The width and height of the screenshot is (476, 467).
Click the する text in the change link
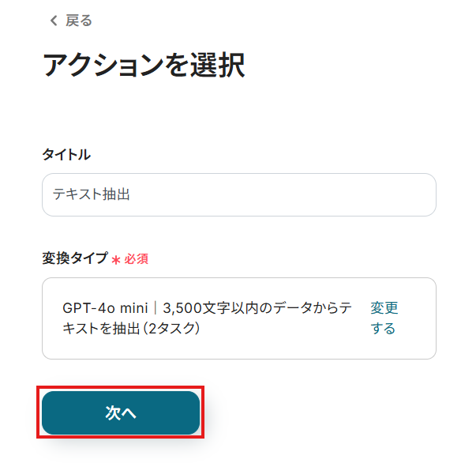383,328
